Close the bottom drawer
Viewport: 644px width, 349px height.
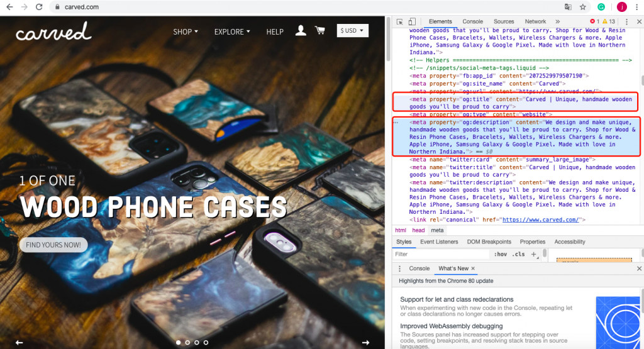[x=639, y=269]
